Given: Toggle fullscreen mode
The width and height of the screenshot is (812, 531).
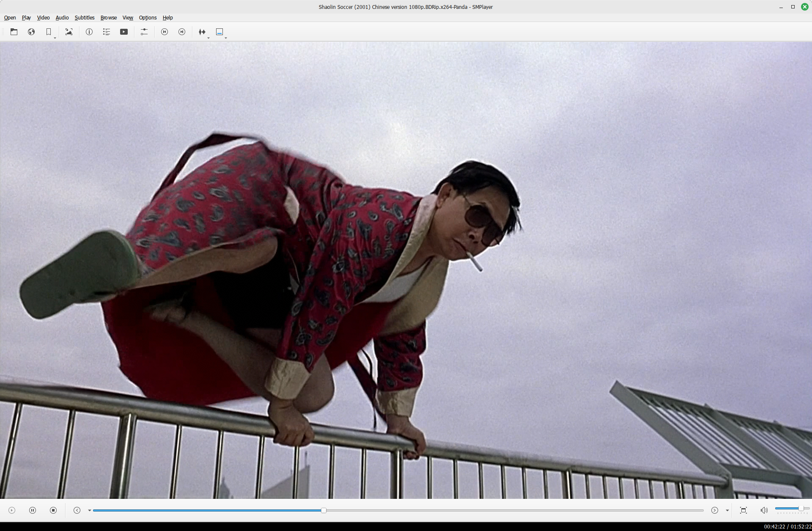Looking at the screenshot, I should click(743, 510).
